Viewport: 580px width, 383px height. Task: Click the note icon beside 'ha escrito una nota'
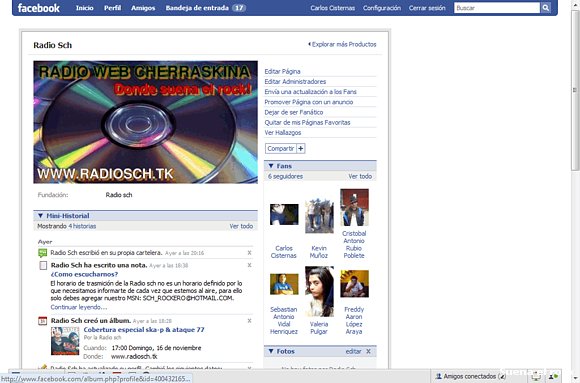tap(43, 265)
